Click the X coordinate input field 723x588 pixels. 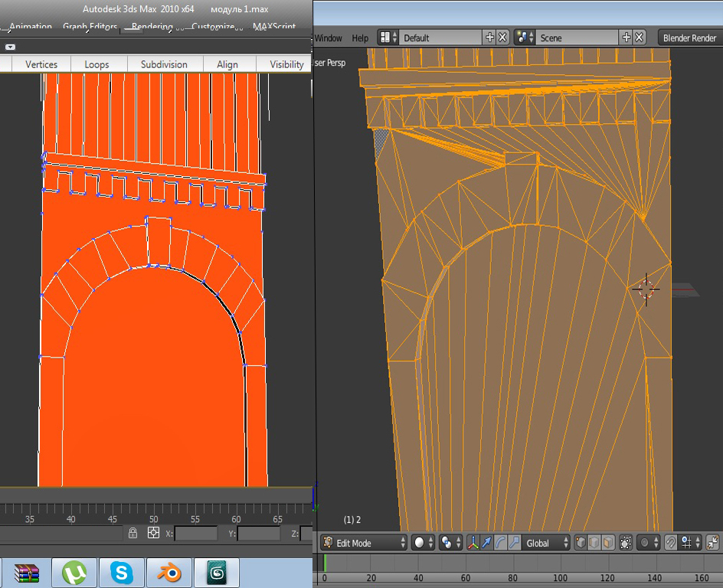point(196,533)
